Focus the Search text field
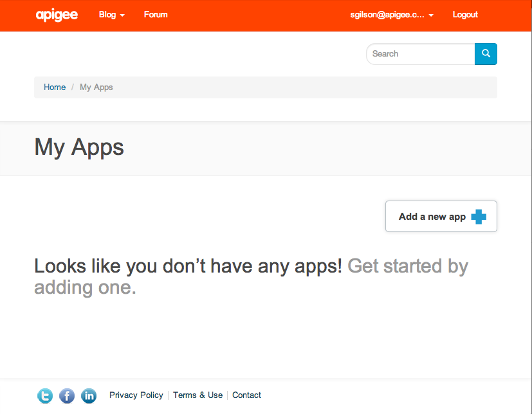The image size is (532, 414). pos(421,54)
